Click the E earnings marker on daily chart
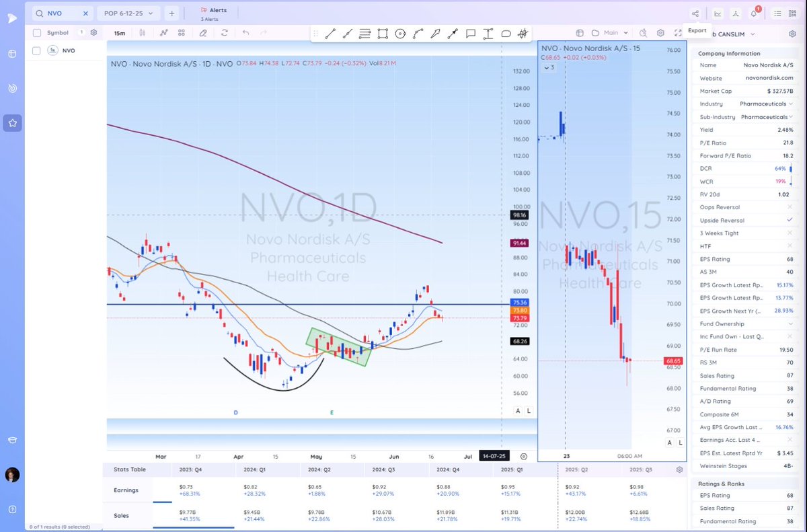The height and width of the screenshot is (532, 807). click(x=332, y=412)
